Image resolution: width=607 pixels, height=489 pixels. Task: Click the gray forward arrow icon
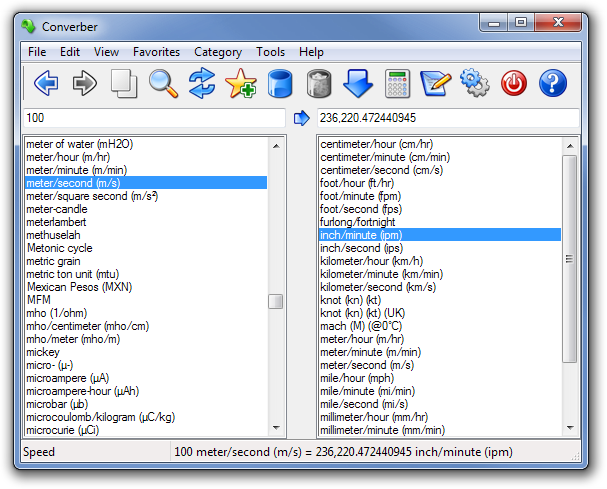(x=85, y=83)
